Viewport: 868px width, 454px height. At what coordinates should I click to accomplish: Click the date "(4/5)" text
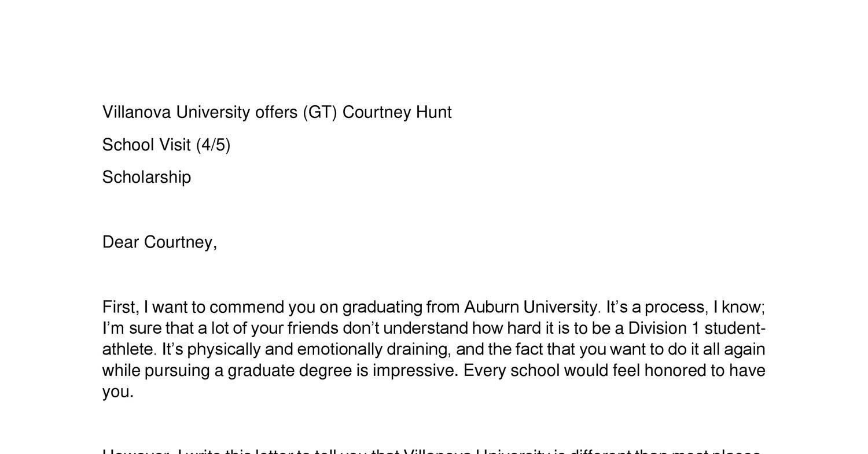[213, 145]
